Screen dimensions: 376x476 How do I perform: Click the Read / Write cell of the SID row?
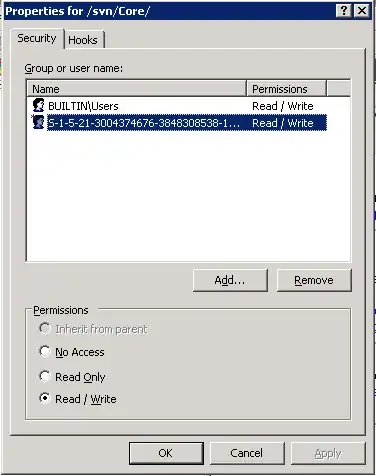pyautogui.click(x=283, y=123)
